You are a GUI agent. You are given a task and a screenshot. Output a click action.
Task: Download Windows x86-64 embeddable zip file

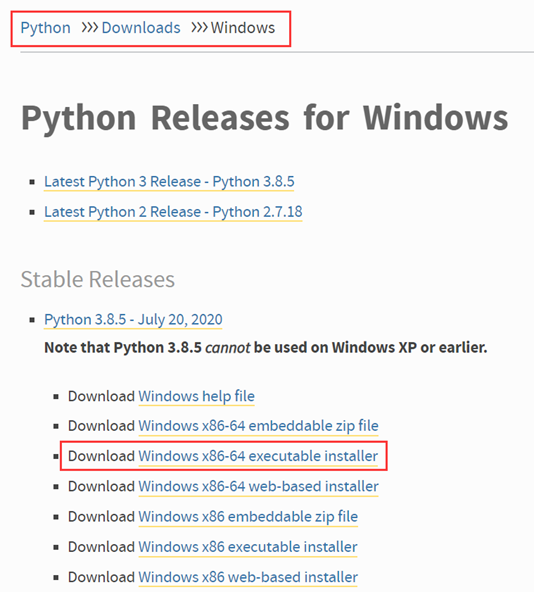point(258,426)
